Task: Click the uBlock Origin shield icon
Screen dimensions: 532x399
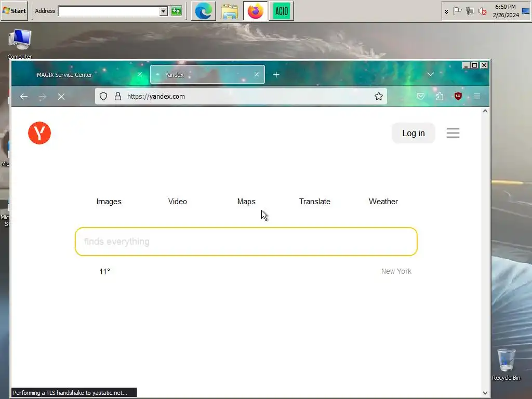Action: (x=458, y=96)
